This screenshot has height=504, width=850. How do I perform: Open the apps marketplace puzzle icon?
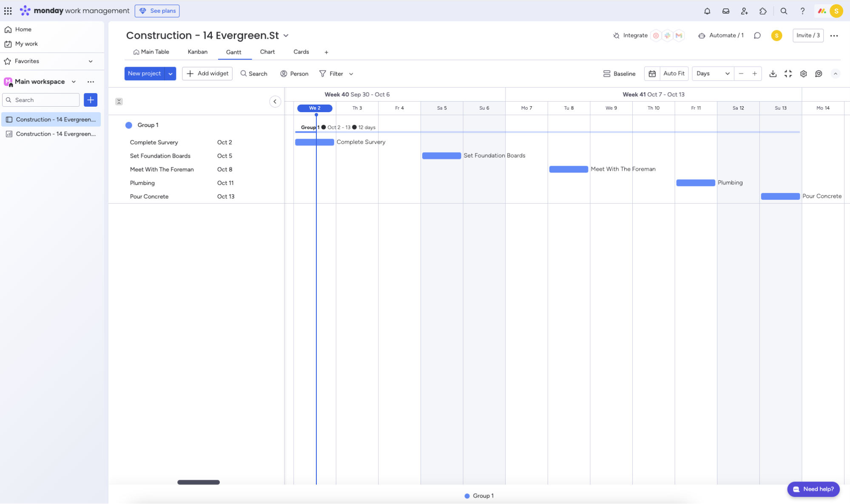[763, 11]
